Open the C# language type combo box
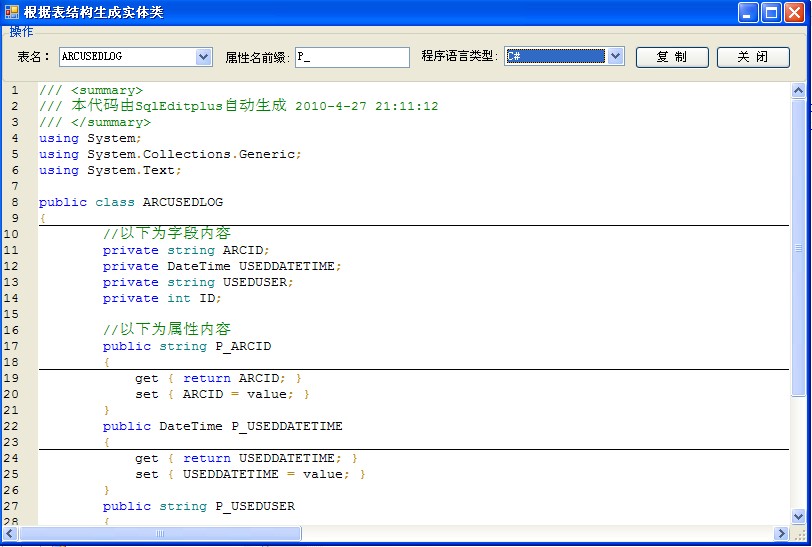This screenshot has width=812, height=547. (564, 56)
